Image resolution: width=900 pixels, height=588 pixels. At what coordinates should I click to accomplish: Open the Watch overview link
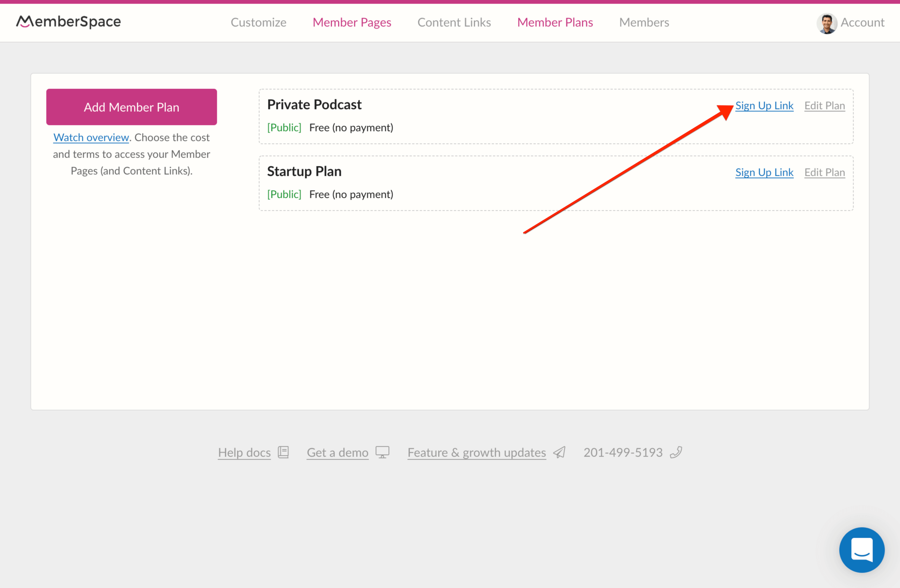[91, 137]
